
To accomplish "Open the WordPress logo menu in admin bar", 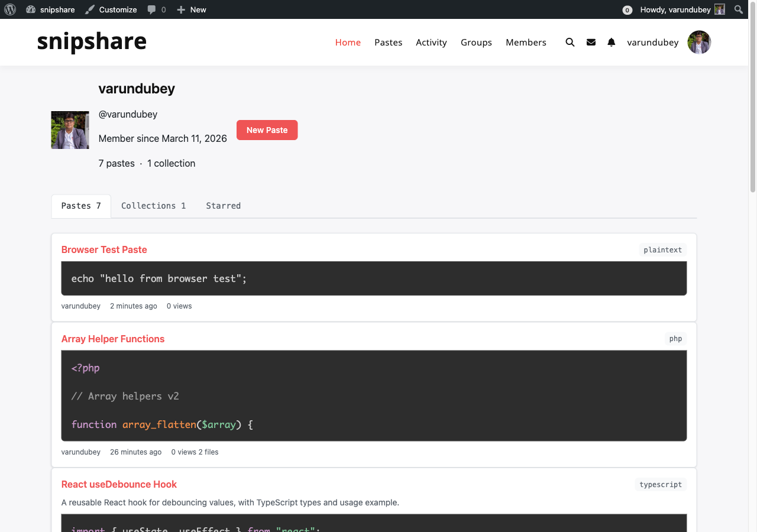I will 10,9.
